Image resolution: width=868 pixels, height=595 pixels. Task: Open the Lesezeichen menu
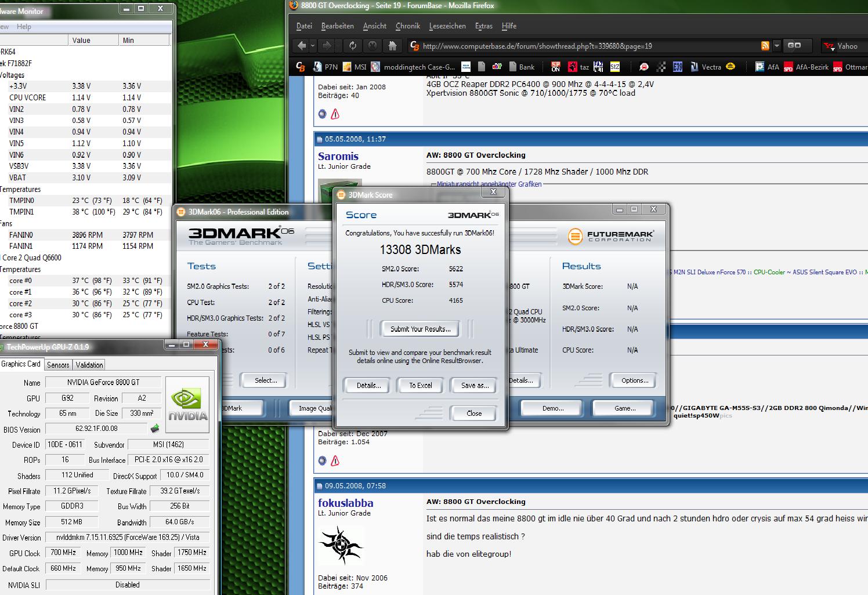(447, 26)
